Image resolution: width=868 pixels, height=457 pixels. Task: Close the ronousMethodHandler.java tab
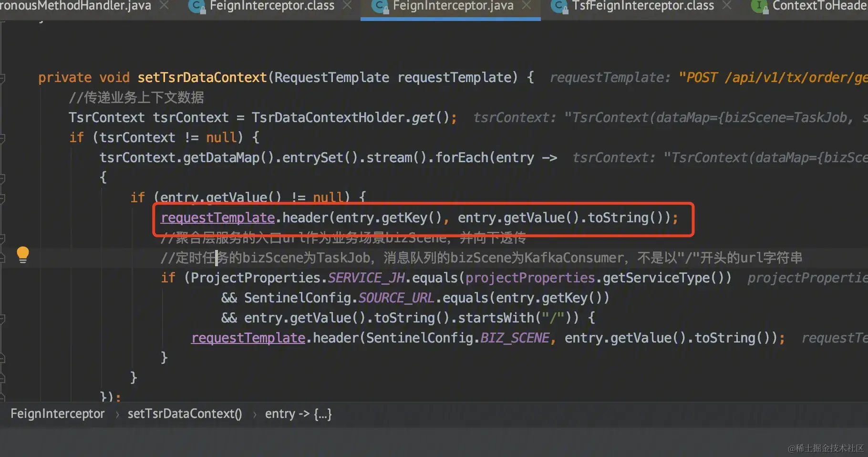coord(164,5)
